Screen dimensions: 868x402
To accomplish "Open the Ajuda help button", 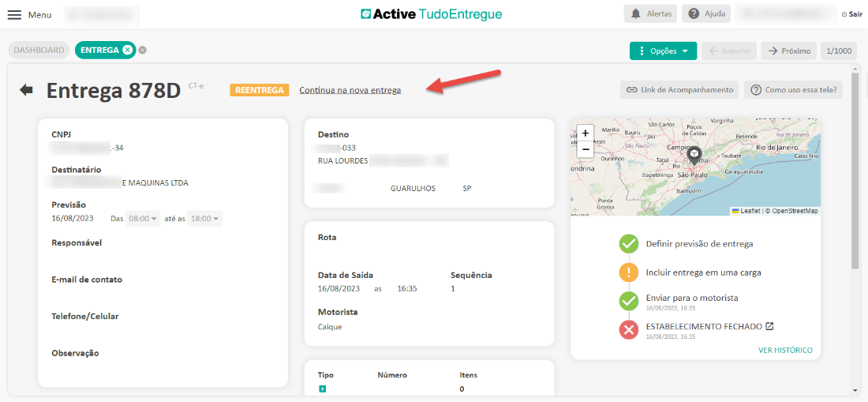I will tap(706, 14).
